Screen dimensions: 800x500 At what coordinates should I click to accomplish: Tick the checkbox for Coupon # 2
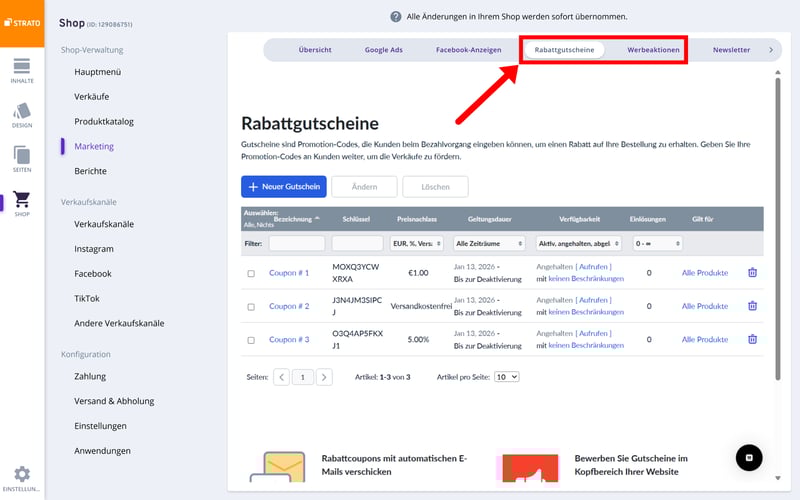click(251, 306)
